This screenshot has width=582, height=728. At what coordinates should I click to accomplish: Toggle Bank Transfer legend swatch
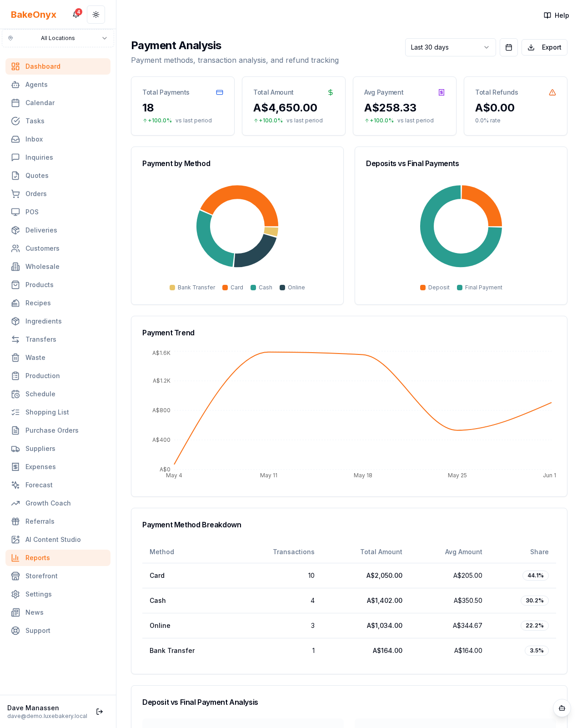172,288
